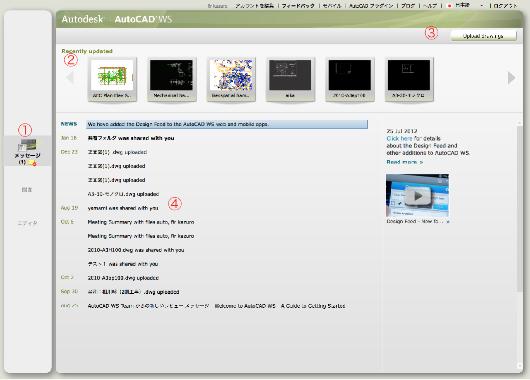Open the ヘルプ link
Screen dimensions: 530x380
[x=430, y=6]
